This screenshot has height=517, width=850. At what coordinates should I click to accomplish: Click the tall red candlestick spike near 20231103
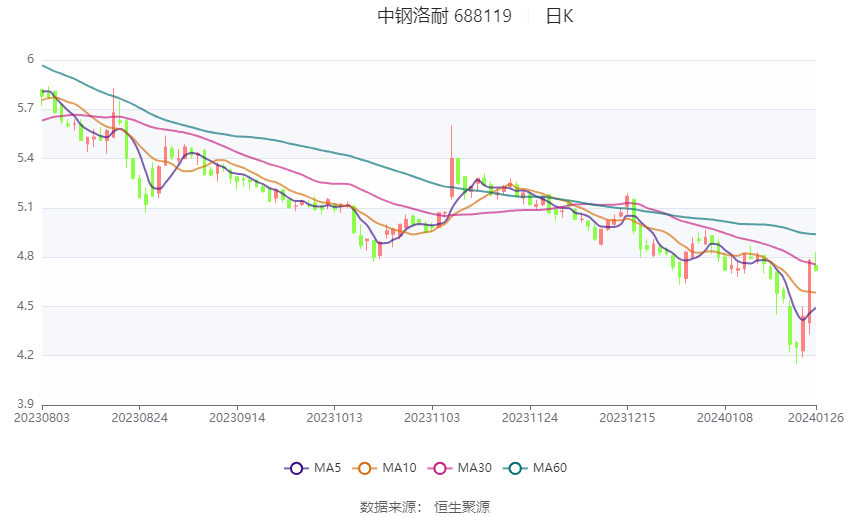[x=452, y=163]
